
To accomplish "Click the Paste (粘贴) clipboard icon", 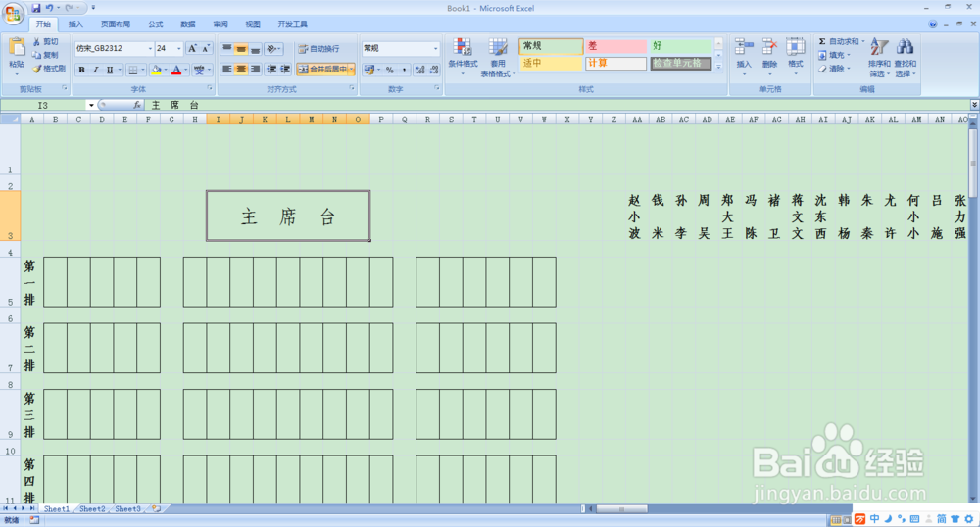I will (x=17, y=48).
